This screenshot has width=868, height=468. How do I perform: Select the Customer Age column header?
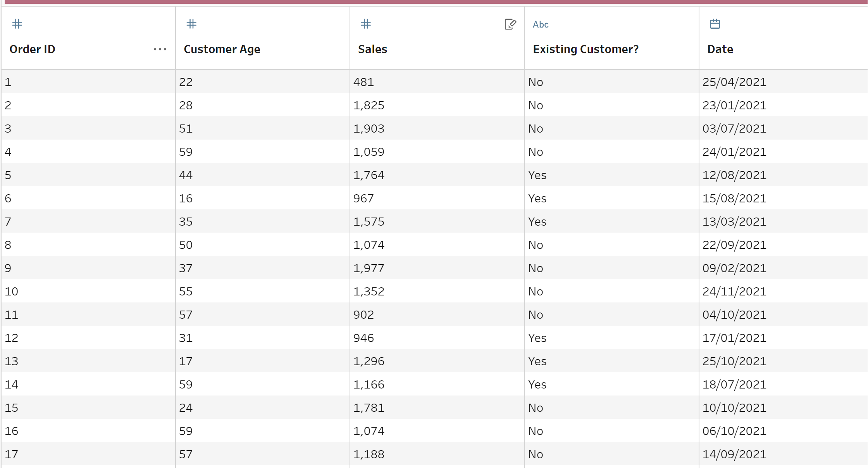[x=222, y=49]
